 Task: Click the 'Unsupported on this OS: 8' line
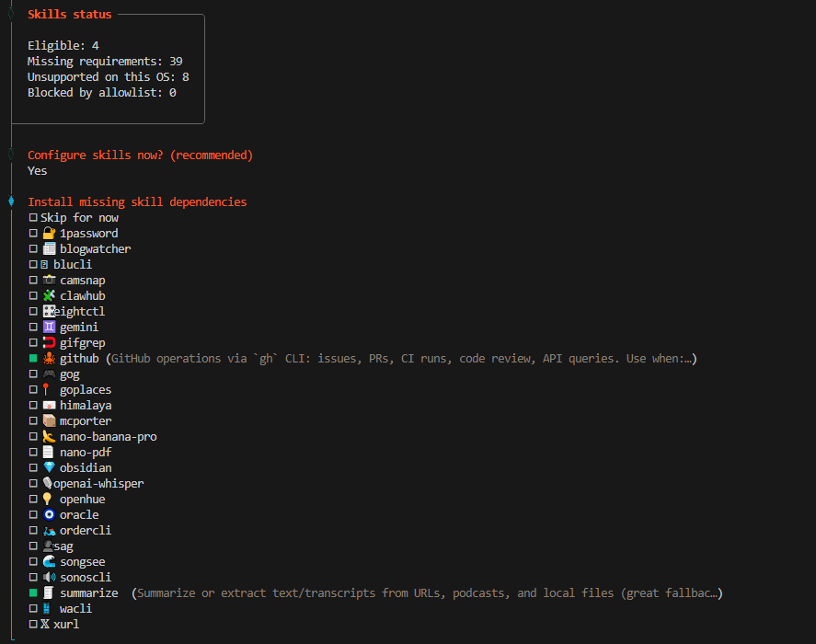(x=109, y=77)
